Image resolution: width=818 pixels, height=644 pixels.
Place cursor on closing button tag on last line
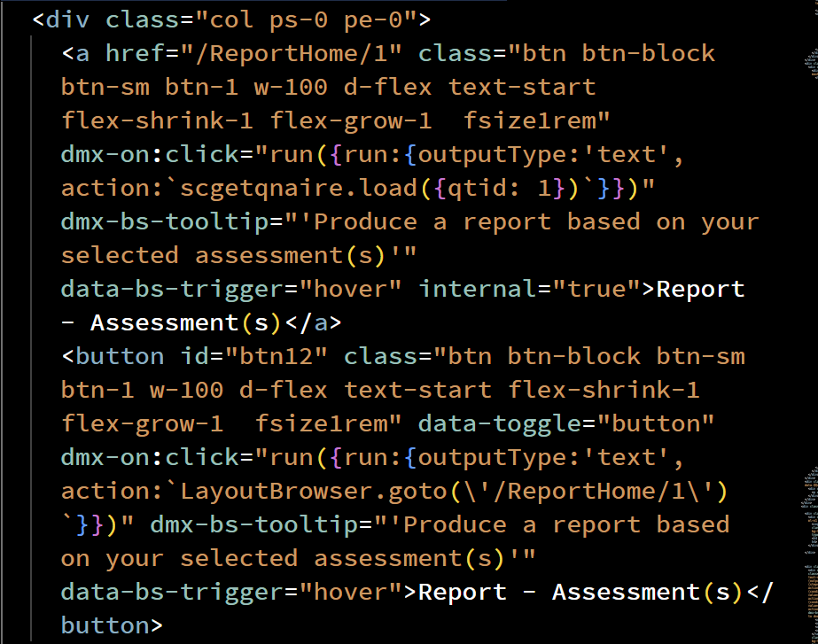pos(105,625)
